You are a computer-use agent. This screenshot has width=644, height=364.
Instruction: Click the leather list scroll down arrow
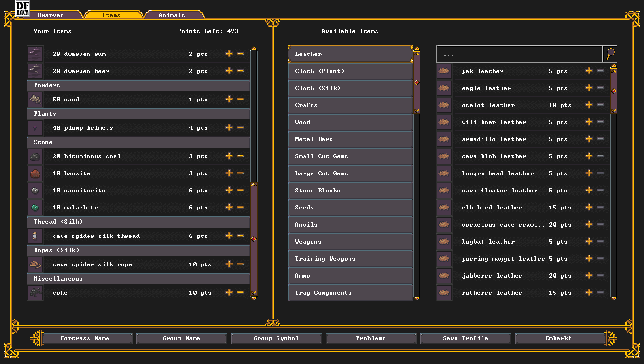pos(614,298)
